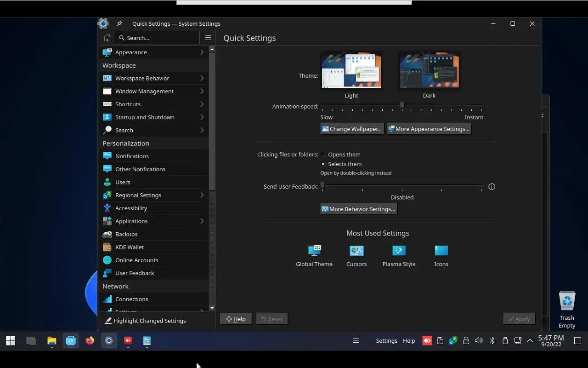The width and height of the screenshot is (588, 368).
Task: Click the Search field in the sidebar
Action: [x=157, y=38]
